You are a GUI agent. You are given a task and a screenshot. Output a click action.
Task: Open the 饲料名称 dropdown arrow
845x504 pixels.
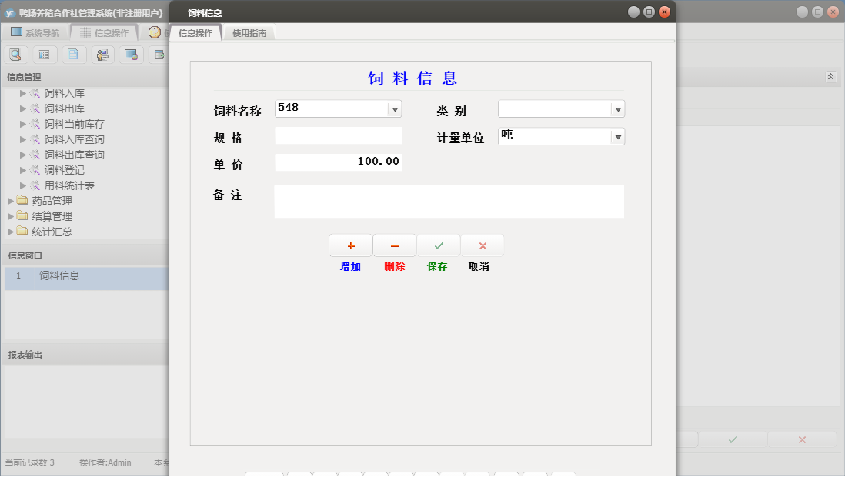pos(395,109)
